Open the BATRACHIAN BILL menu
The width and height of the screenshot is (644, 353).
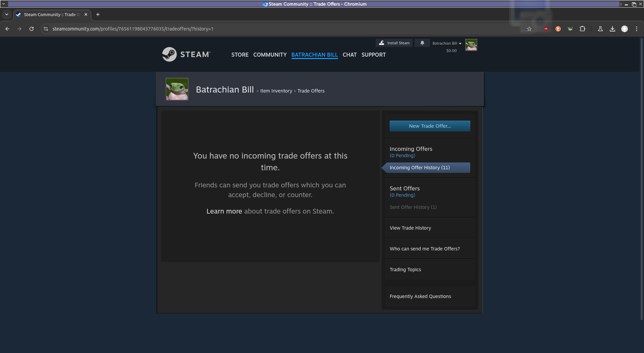pyautogui.click(x=314, y=55)
